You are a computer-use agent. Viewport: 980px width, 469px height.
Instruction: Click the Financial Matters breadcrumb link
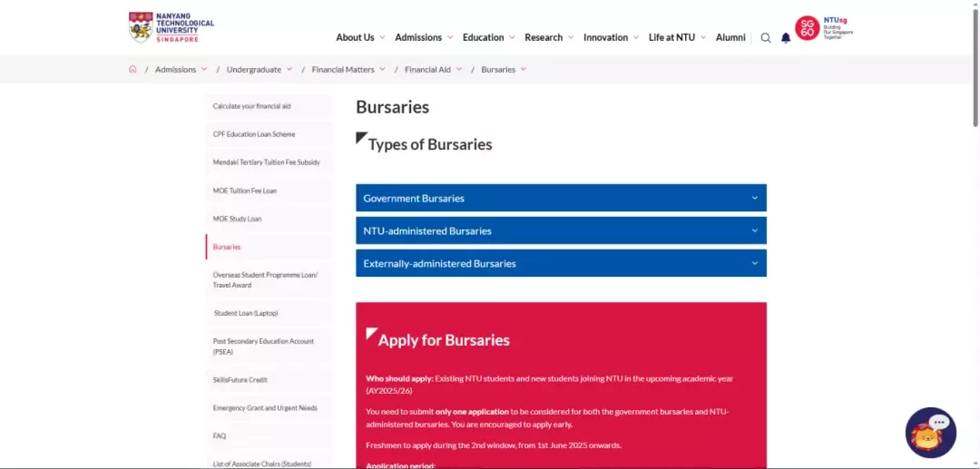(x=343, y=69)
